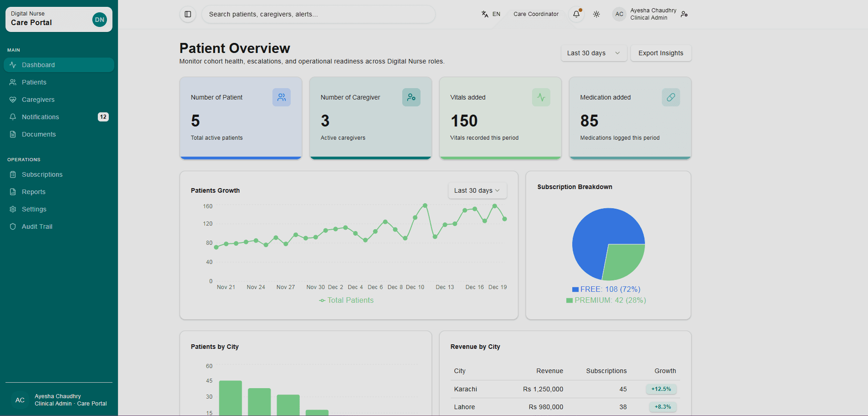
Task: Open the Care Coordinator role selector
Action: pyautogui.click(x=536, y=14)
